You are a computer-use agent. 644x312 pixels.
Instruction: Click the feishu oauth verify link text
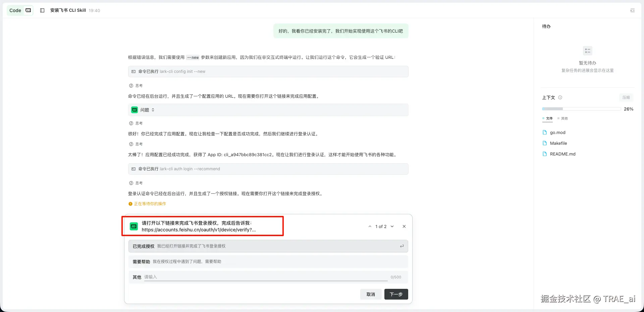point(199,230)
